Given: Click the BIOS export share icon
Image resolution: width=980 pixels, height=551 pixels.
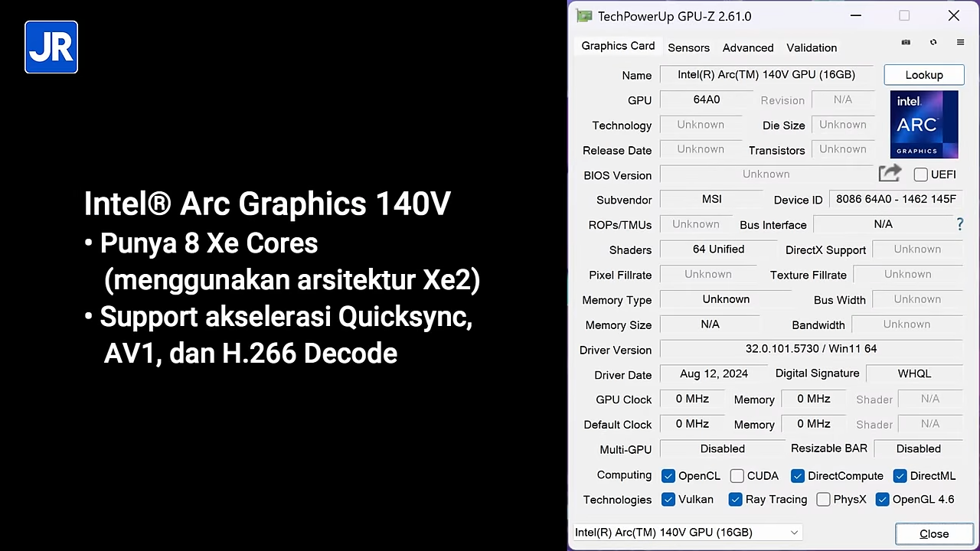Looking at the screenshot, I should pos(890,174).
